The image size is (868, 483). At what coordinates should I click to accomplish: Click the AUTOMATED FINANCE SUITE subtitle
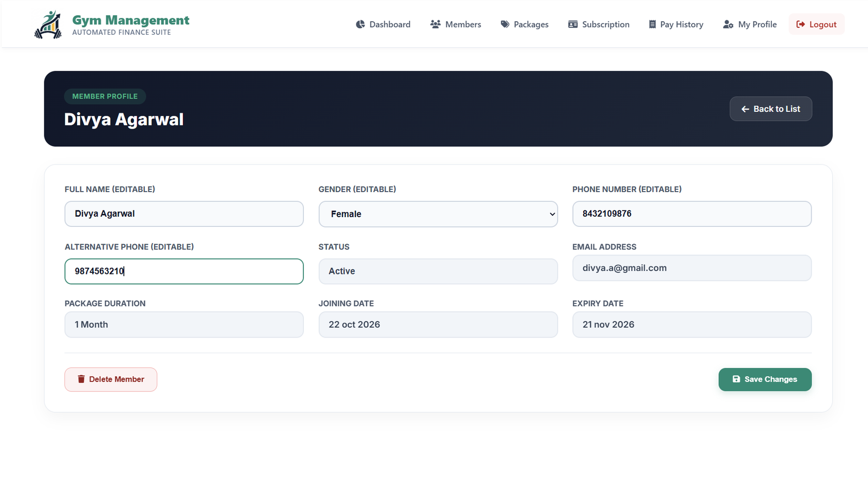[x=122, y=33]
